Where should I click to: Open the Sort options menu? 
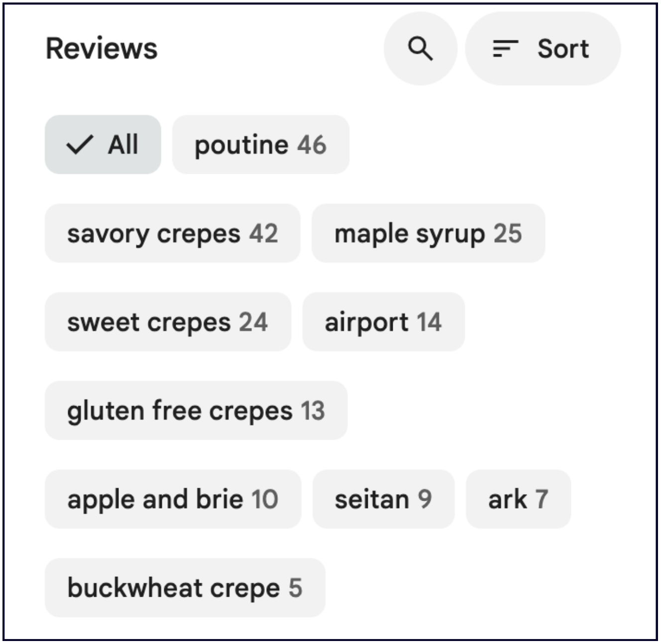tap(543, 49)
